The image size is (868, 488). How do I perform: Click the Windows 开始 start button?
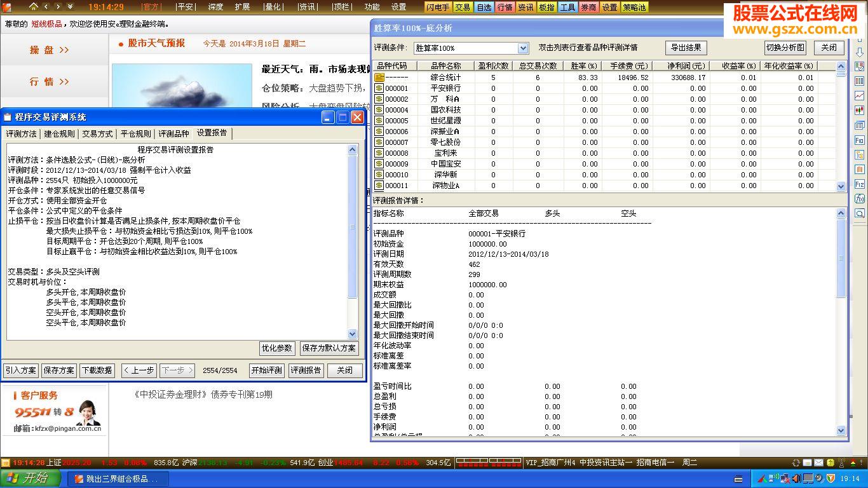click(31, 478)
